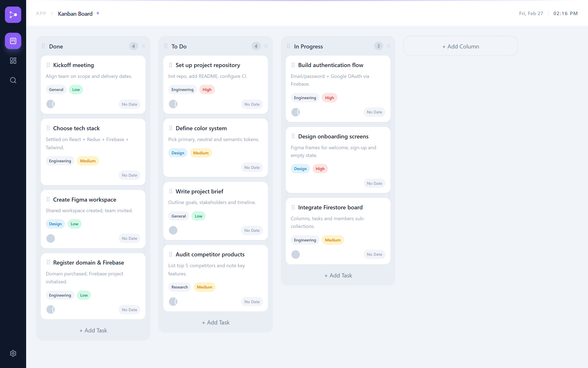Click assignee avatar on Kickoff meeting card

(x=51, y=104)
